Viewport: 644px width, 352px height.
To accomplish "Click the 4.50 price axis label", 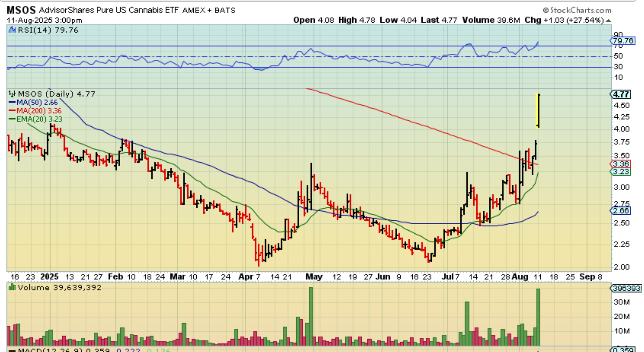I will click(x=622, y=105).
